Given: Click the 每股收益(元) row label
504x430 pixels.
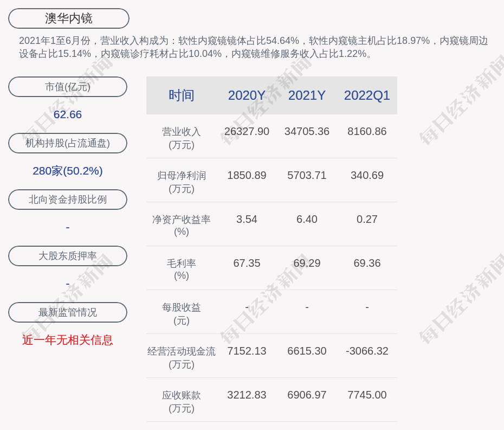Looking at the screenshot, I should pyautogui.click(x=182, y=314).
